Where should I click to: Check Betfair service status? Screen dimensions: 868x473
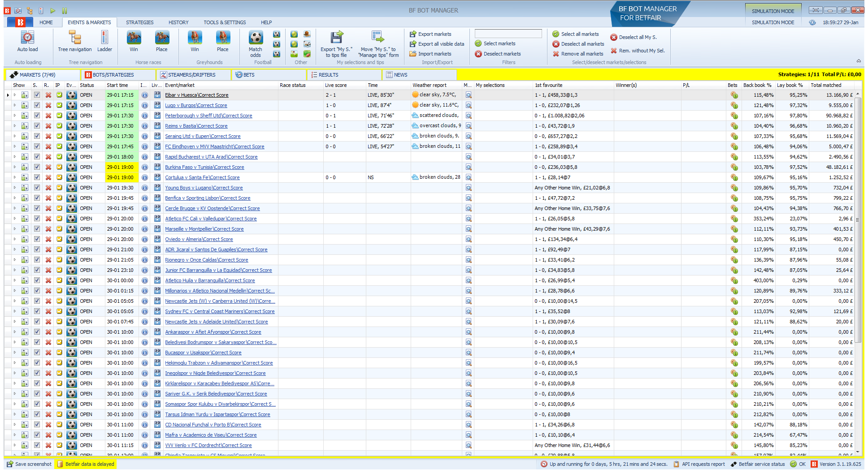758,464
